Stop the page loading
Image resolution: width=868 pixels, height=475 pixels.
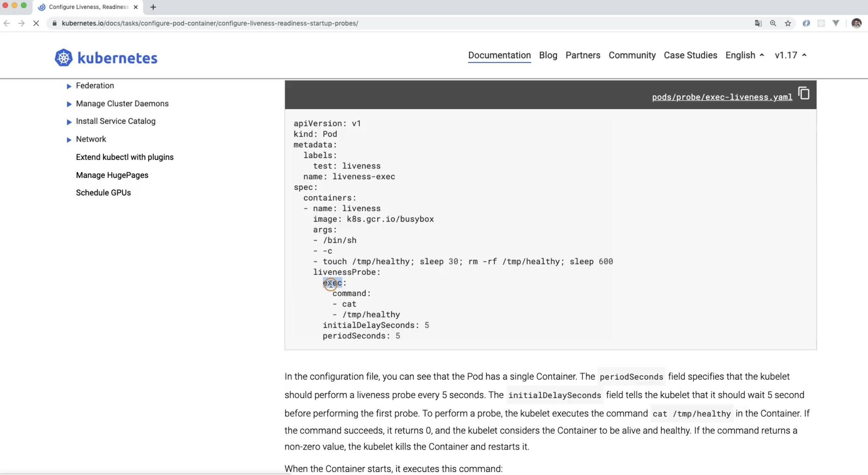click(36, 23)
